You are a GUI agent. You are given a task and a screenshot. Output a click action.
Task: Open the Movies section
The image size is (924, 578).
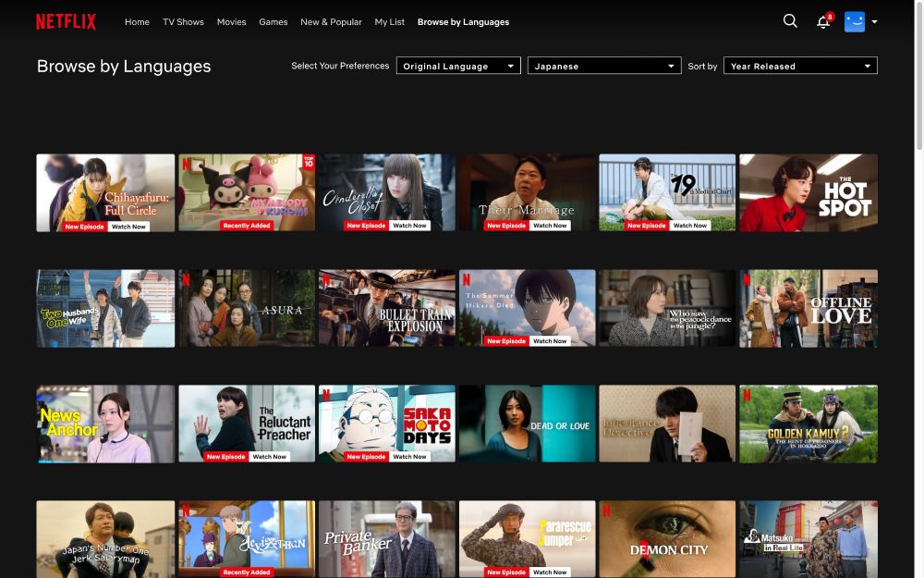click(x=232, y=22)
